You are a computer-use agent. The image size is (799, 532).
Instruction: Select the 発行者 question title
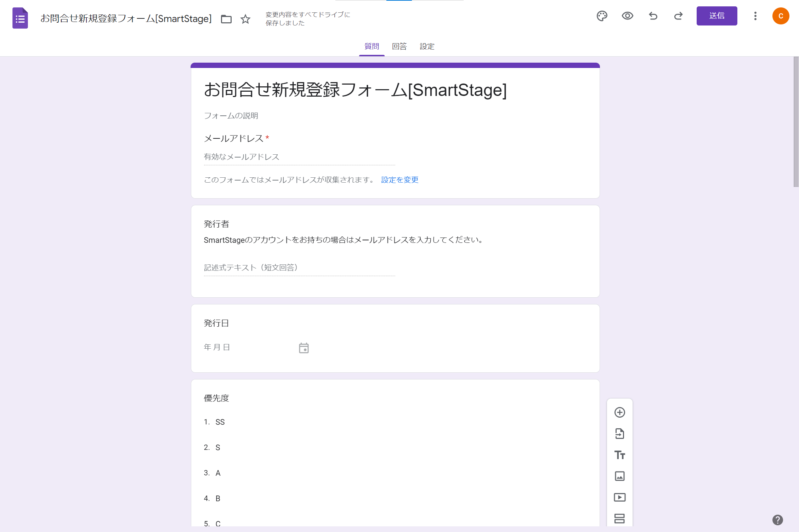(x=216, y=224)
